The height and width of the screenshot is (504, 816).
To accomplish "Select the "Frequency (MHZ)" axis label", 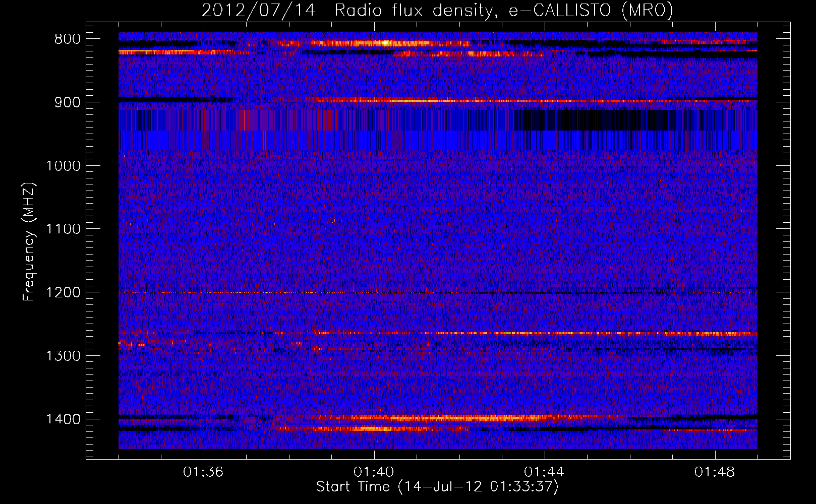I will point(29,242).
